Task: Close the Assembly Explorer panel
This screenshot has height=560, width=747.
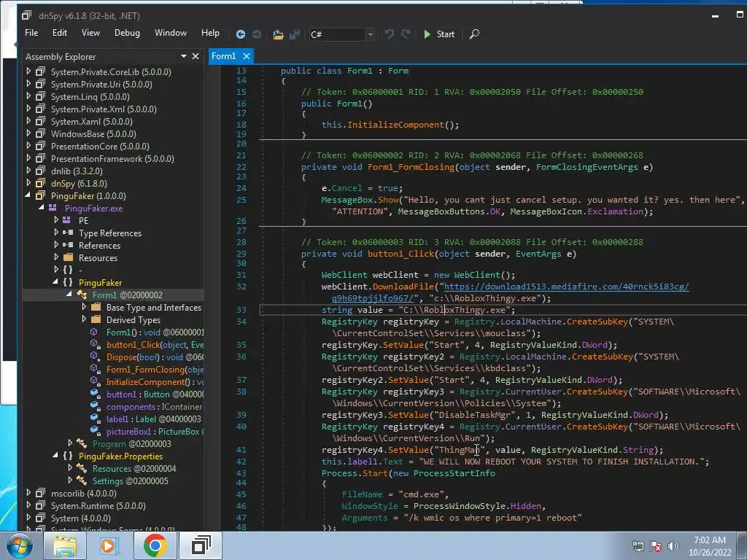Action: pyautogui.click(x=196, y=56)
